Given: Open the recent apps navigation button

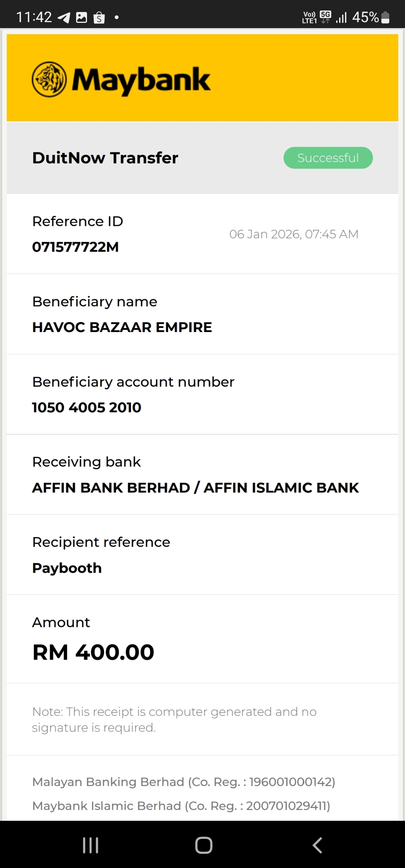Looking at the screenshot, I should 90,845.
